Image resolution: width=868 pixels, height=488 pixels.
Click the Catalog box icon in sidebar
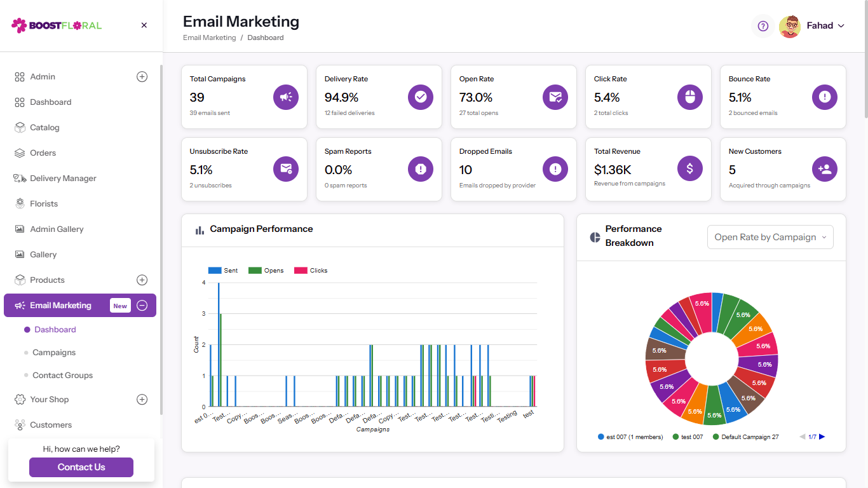[20, 128]
